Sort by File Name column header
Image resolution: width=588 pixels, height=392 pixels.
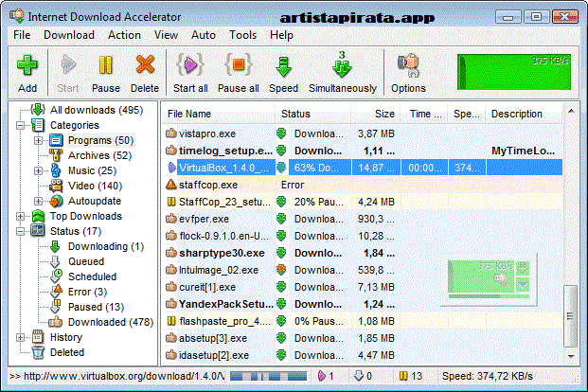219,114
